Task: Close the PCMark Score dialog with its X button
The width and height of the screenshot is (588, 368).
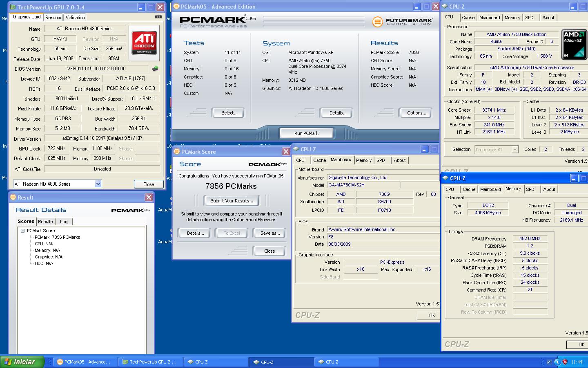Action: [286, 152]
